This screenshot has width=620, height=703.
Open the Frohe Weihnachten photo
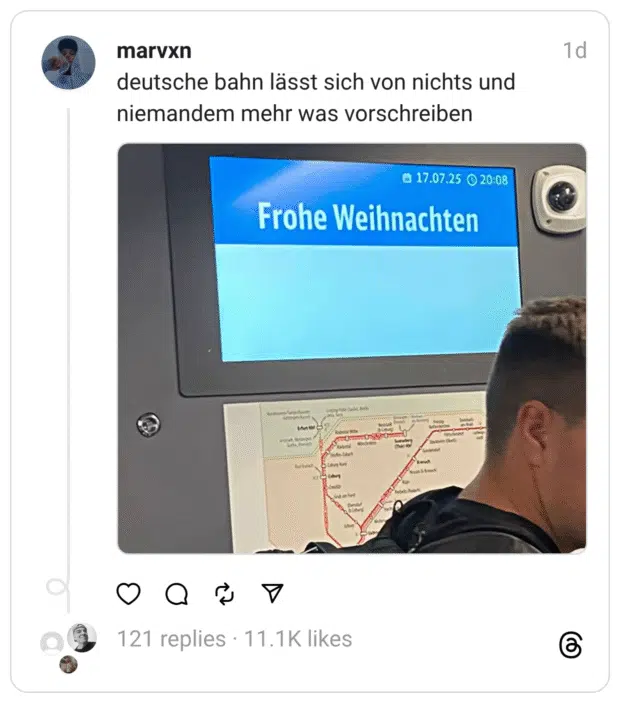(x=352, y=348)
